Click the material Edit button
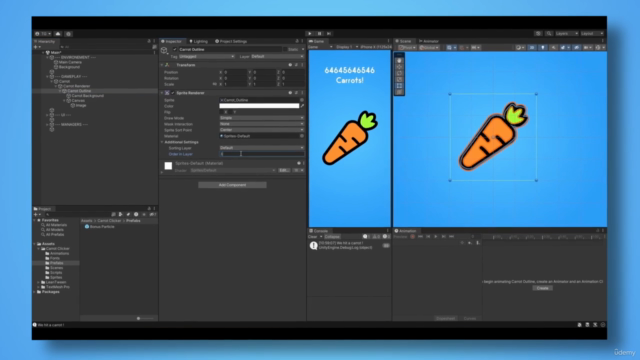640x360 pixels. click(x=283, y=170)
